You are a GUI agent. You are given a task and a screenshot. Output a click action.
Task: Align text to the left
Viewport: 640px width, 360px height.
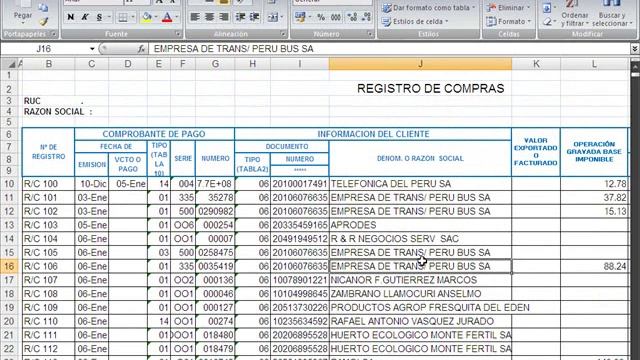195,17
